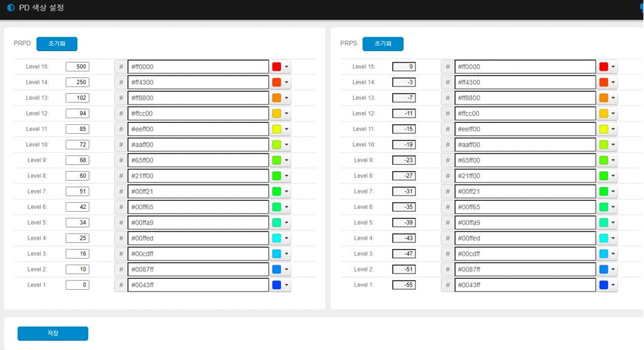Viewport: 644px width, 350px height.
Task: Edit PRPS hex field #65ff00
Action: 525,161
